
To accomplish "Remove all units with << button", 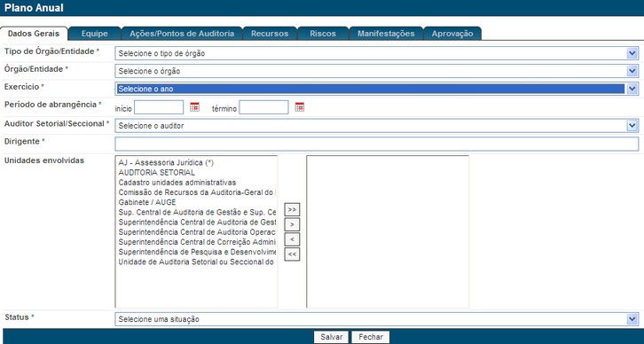I will tap(292, 254).
